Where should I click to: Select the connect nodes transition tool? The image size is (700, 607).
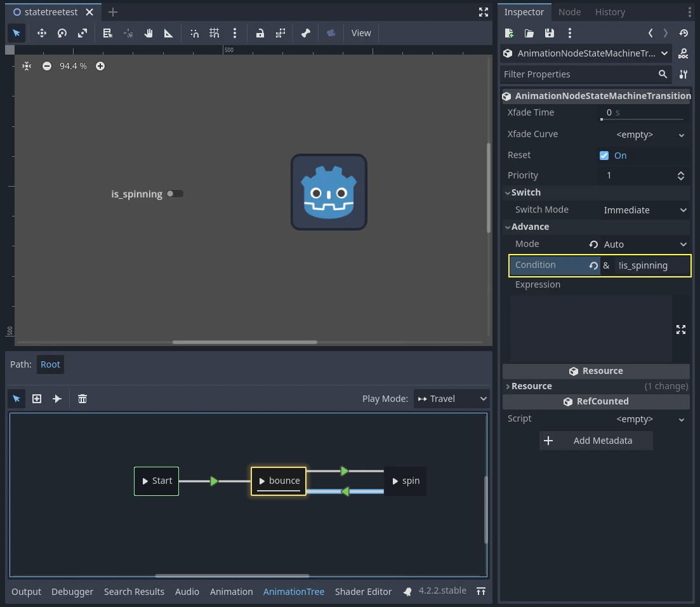coord(57,399)
